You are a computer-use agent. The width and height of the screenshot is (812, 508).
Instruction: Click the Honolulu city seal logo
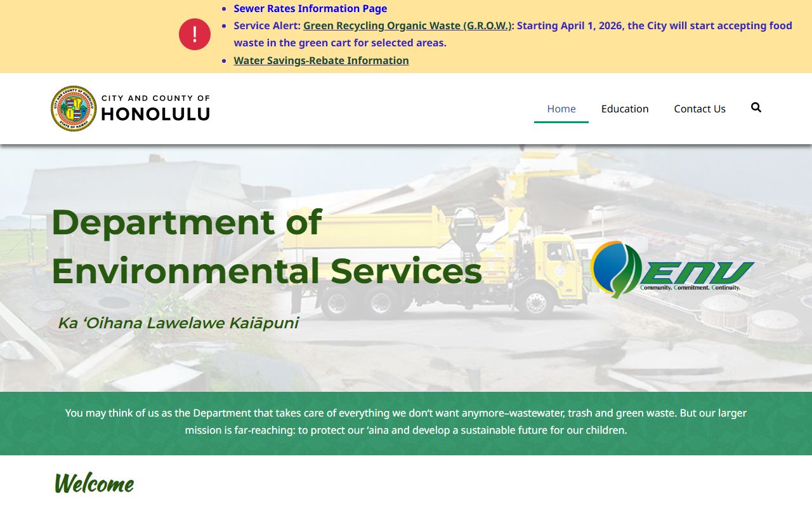74,109
